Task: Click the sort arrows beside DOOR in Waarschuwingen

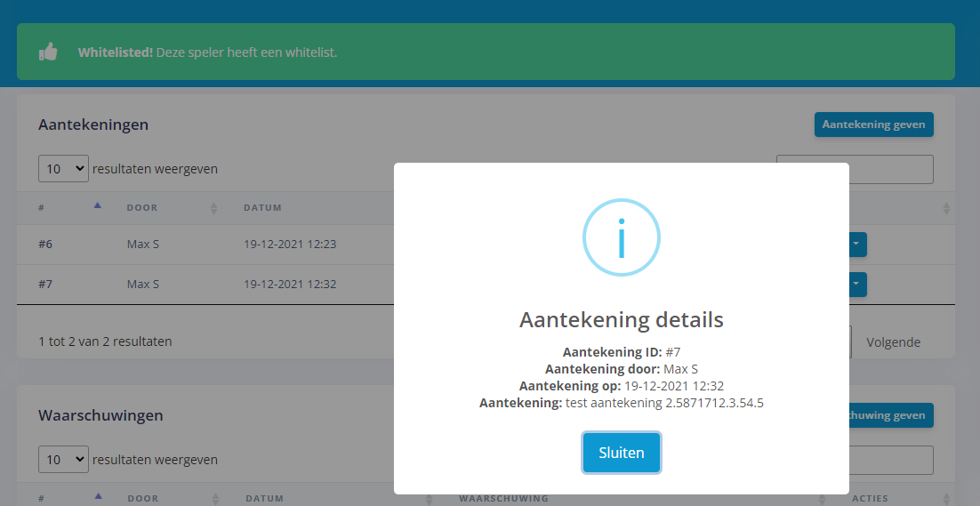Action: 213,498
